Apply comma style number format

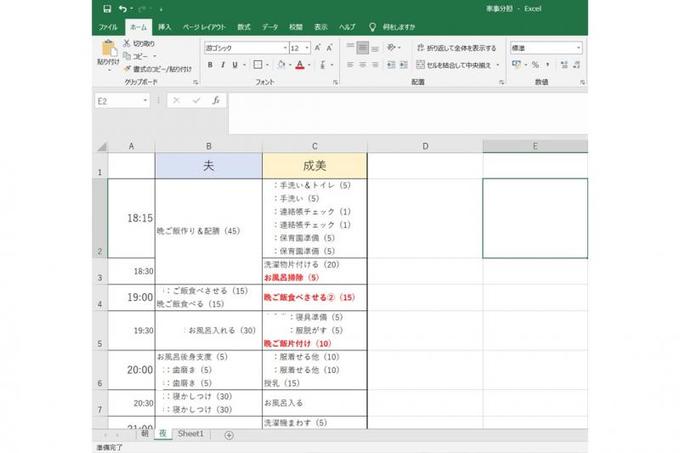click(x=548, y=65)
